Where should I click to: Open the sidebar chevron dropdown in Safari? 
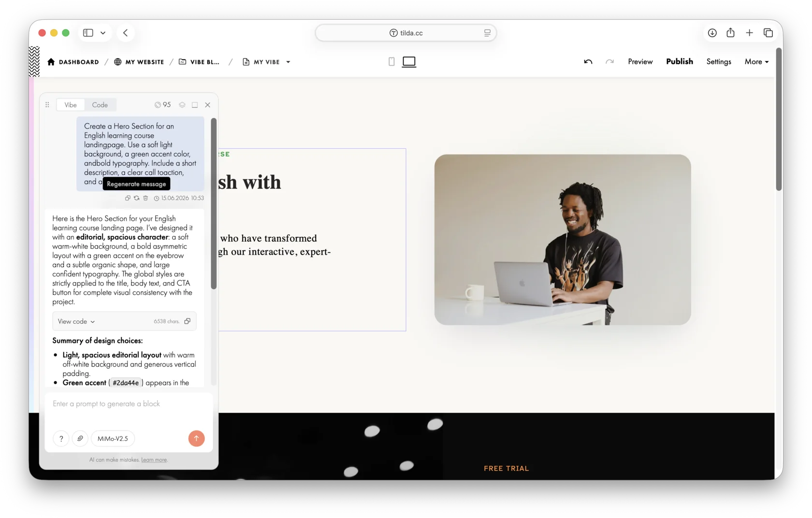click(x=103, y=33)
